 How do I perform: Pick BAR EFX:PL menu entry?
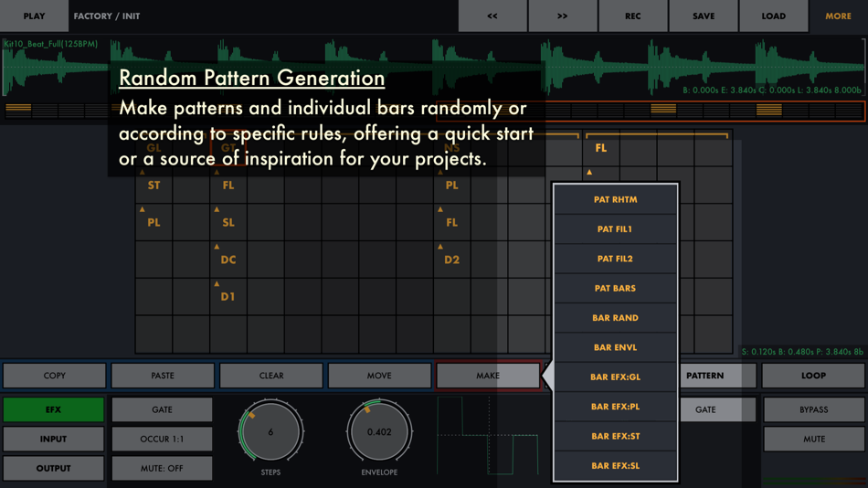point(616,407)
